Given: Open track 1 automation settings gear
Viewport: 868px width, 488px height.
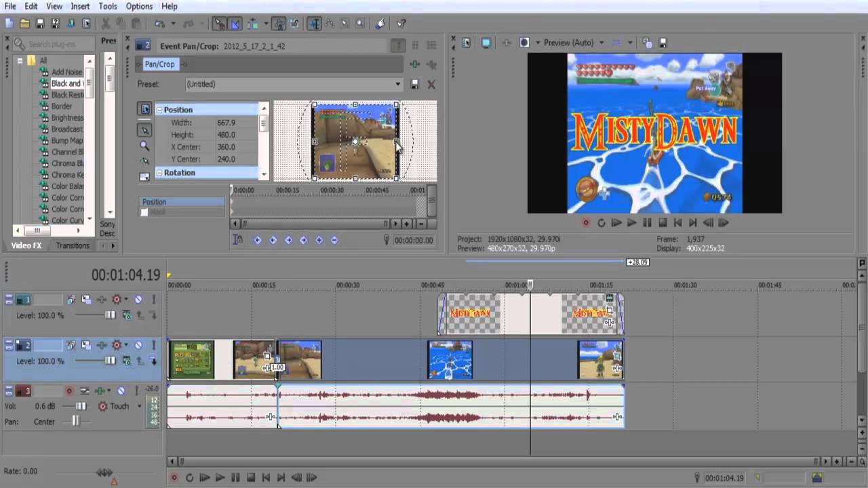Looking at the screenshot, I should [116, 300].
